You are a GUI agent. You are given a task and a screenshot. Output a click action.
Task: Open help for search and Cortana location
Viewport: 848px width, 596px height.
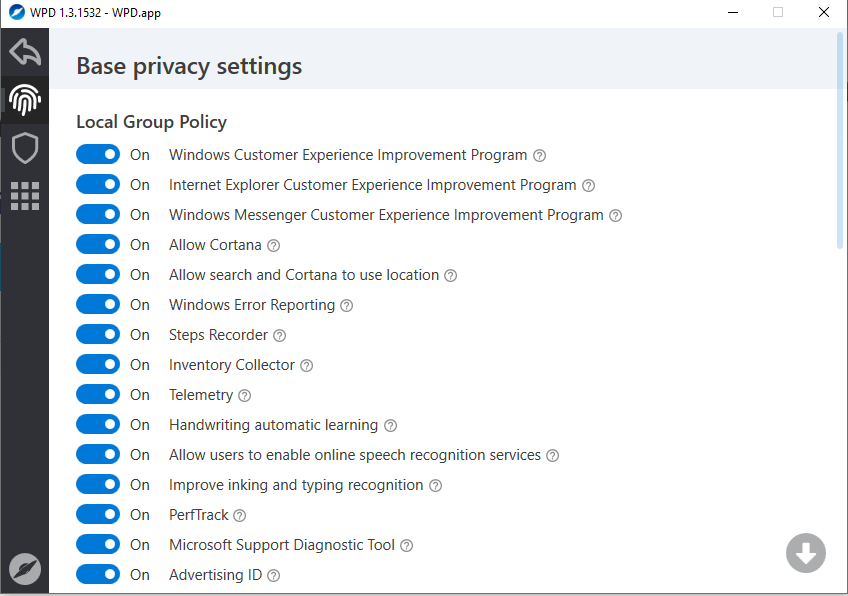[450, 276]
